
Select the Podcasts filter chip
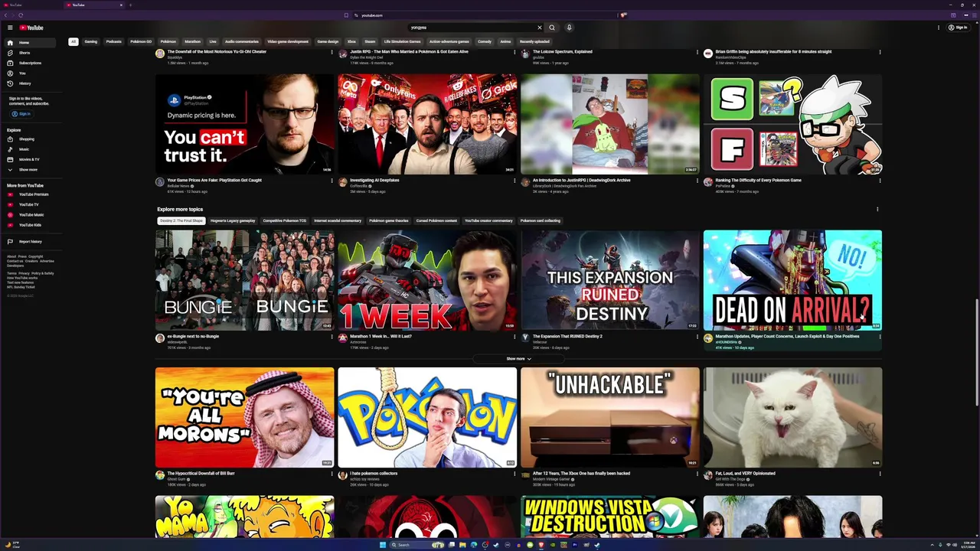click(x=114, y=41)
